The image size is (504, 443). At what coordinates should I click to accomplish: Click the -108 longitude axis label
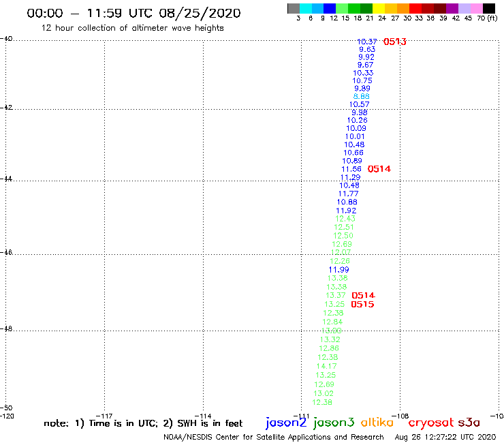pos(400,416)
